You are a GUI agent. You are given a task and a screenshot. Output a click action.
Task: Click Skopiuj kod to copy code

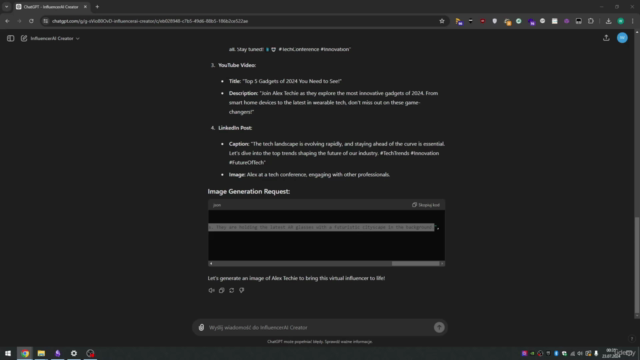pyautogui.click(x=426, y=205)
